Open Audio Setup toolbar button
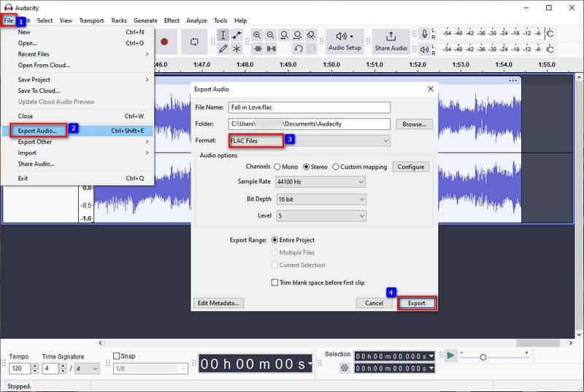 pyautogui.click(x=345, y=42)
